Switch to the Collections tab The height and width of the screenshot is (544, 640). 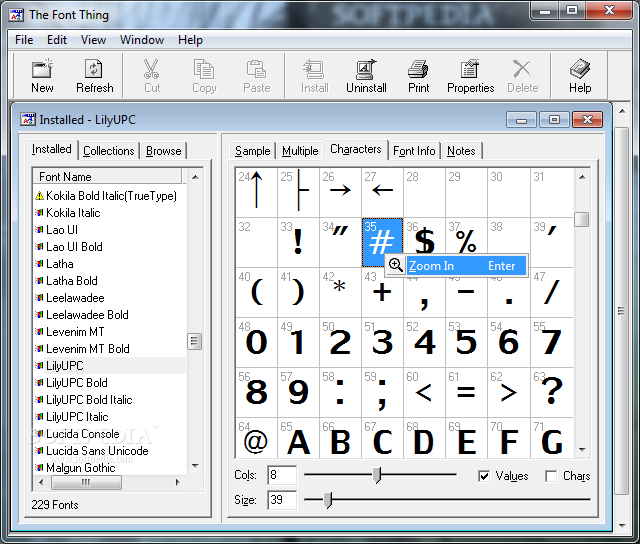point(109,151)
